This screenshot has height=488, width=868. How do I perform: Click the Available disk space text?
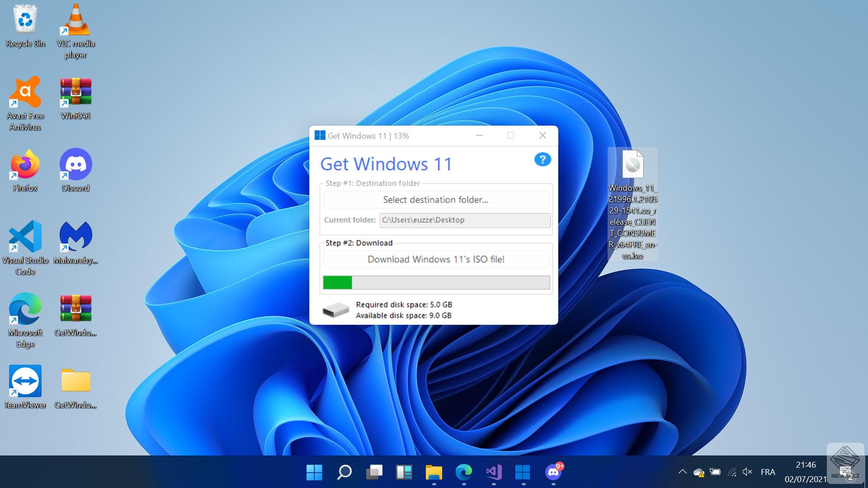click(x=404, y=315)
